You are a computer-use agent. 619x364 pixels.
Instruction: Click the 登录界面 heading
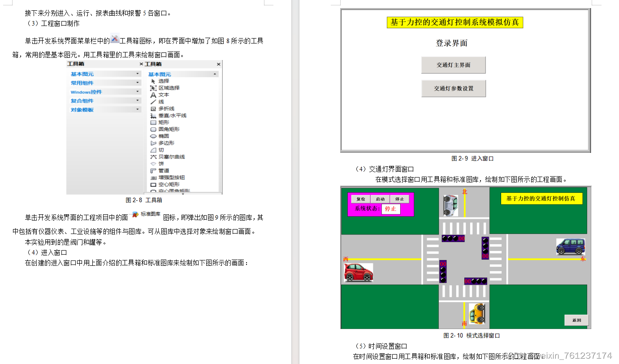pyautogui.click(x=452, y=43)
